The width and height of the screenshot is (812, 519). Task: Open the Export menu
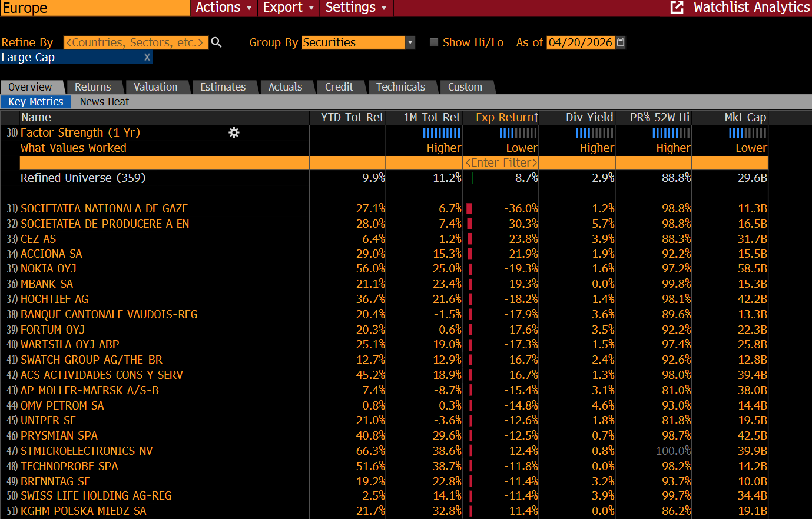click(x=288, y=8)
